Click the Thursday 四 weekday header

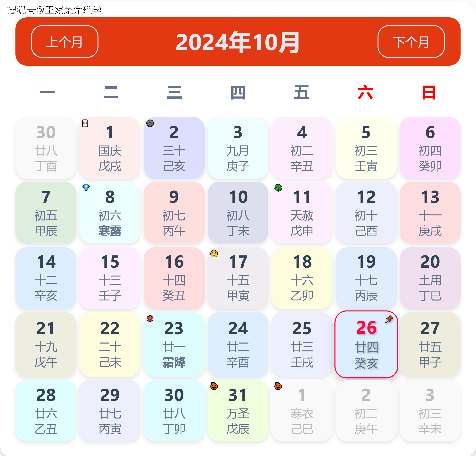(238, 92)
